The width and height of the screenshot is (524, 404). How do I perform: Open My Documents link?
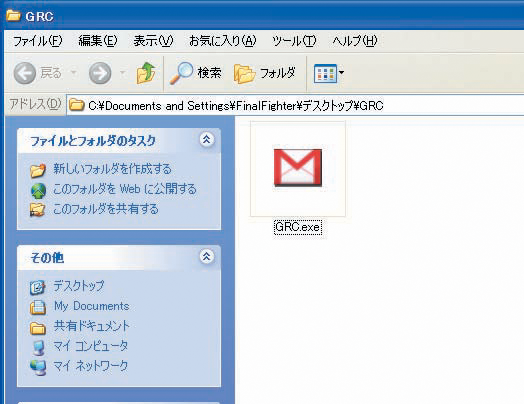click(92, 306)
